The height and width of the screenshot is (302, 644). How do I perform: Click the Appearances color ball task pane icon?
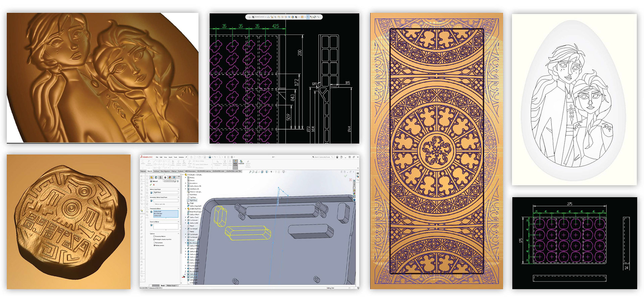pyautogui.click(x=354, y=194)
